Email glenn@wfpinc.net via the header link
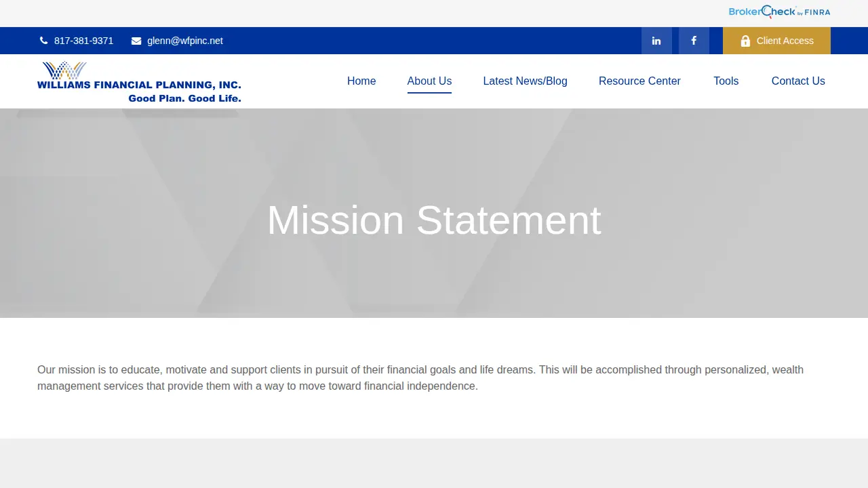The height and width of the screenshot is (488, 868). (x=185, y=41)
